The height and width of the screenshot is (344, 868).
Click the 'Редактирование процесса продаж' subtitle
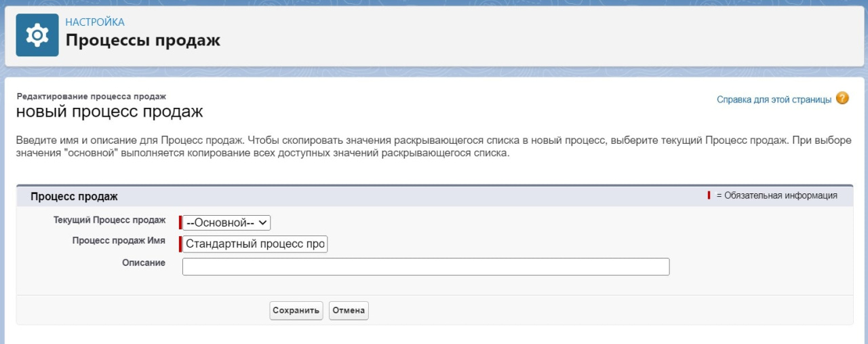click(92, 96)
